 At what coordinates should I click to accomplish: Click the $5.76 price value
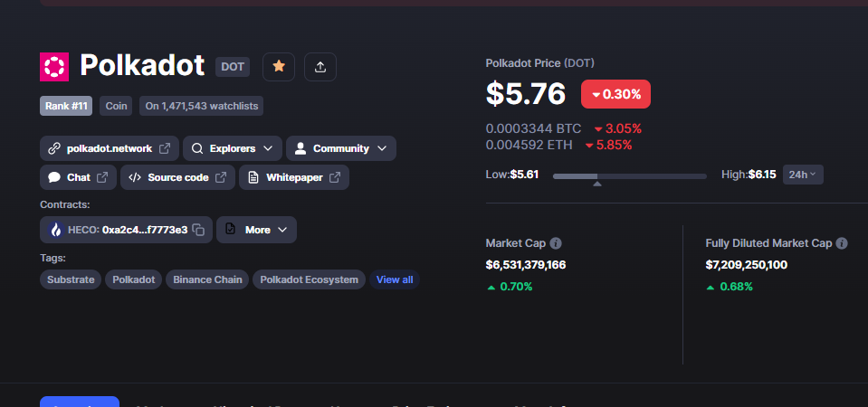tap(526, 93)
